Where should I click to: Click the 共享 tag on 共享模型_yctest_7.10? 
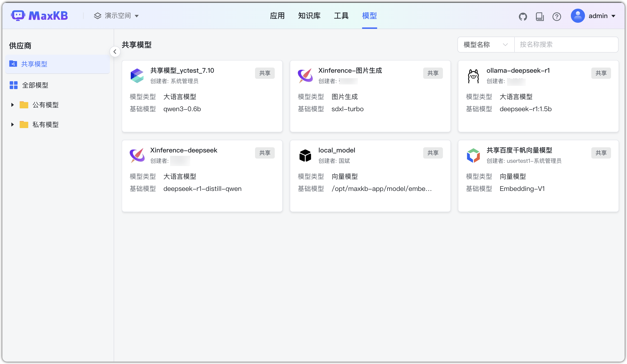click(x=265, y=73)
